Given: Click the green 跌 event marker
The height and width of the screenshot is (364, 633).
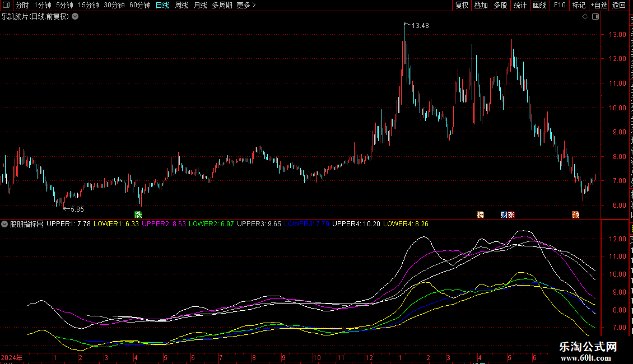Looking at the screenshot, I should [138, 214].
